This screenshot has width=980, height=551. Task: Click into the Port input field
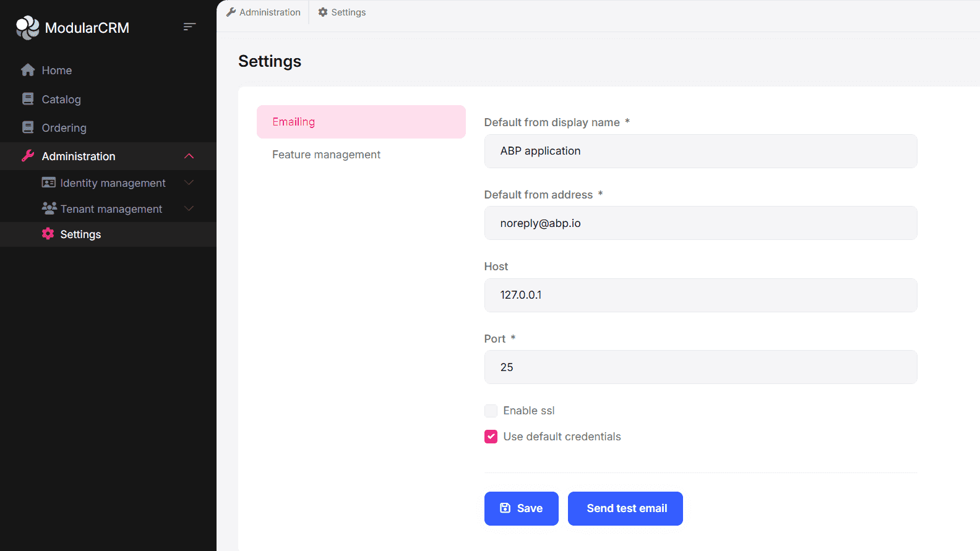pyautogui.click(x=701, y=367)
